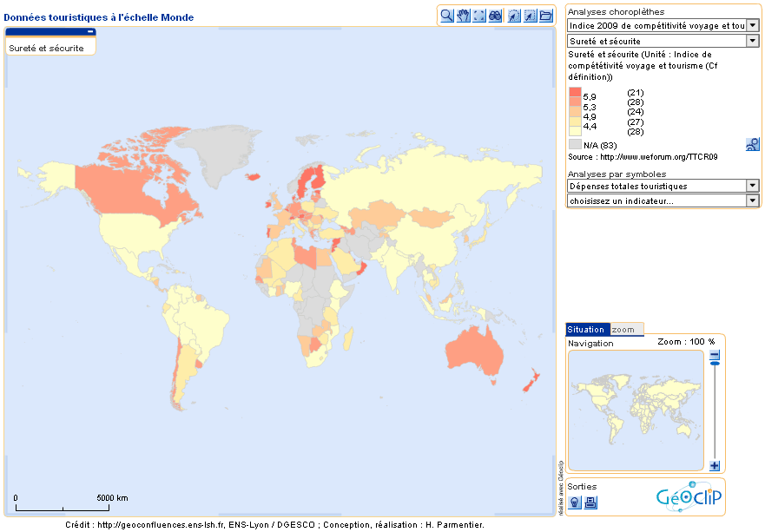765x532 pixels.
Task: Open the Dépenses totales touristiques dropdown
Action: click(752, 186)
